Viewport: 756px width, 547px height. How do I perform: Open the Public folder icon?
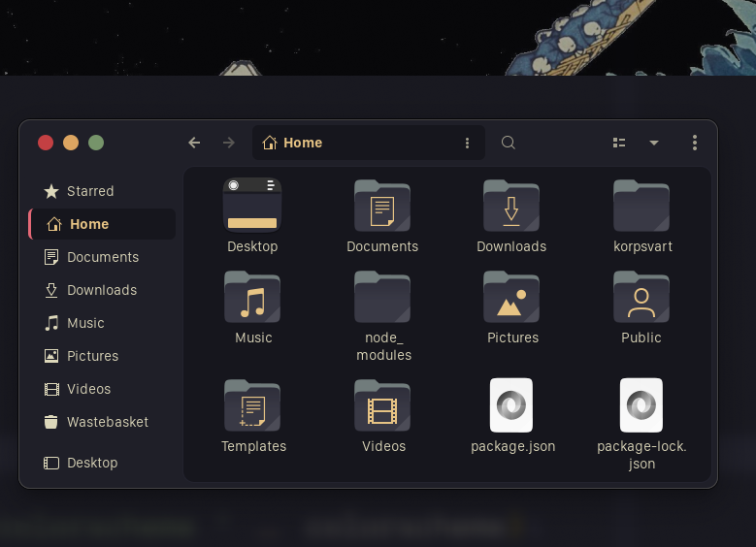pos(641,298)
